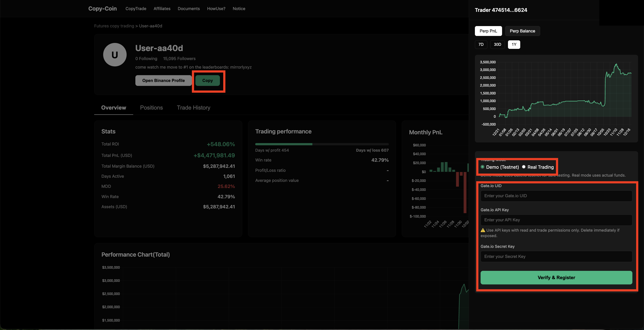This screenshot has width=644, height=330.
Task: Click the days with profit progress bar
Action: click(x=322, y=144)
